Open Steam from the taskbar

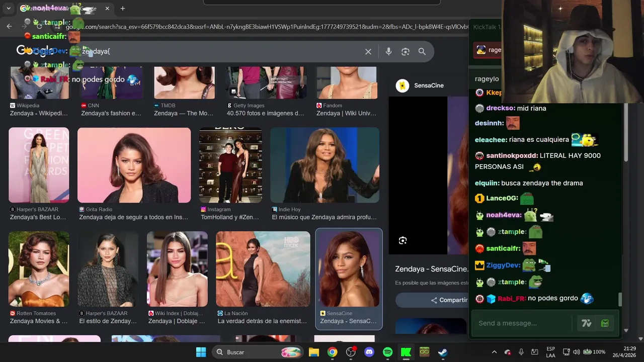(443, 352)
